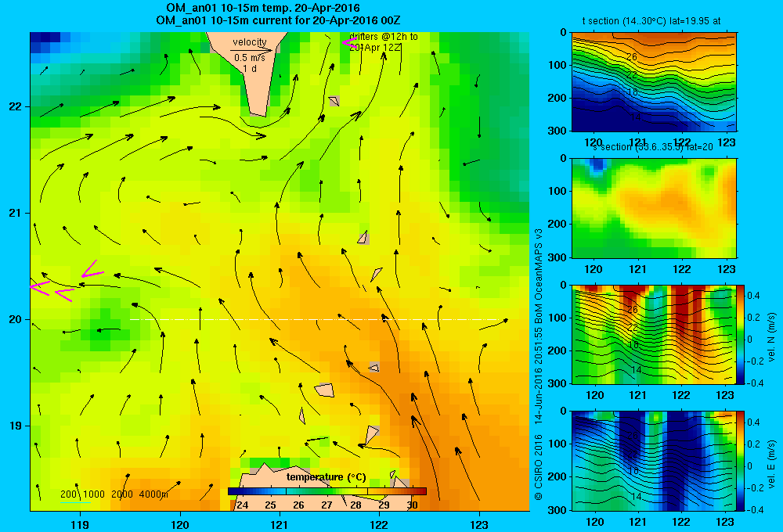The height and width of the screenshot is (532, 783).
Task: Click the 300 depth tick of t section
Action: [557, 131]
